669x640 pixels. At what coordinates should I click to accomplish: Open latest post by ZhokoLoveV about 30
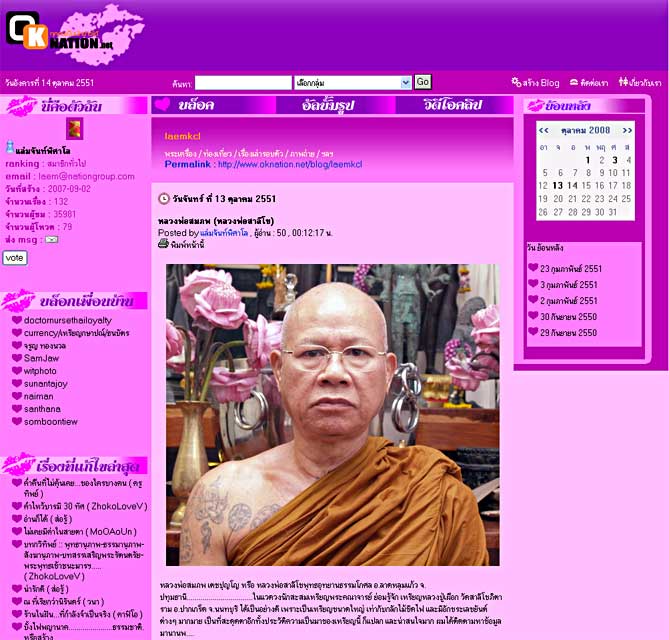pyautogui.click(x=86, y=506)
